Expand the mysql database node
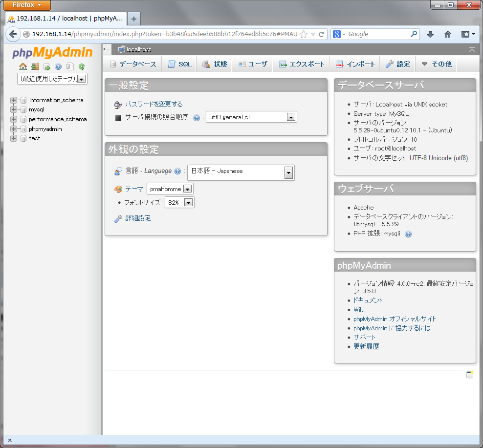 pos(13,109)
